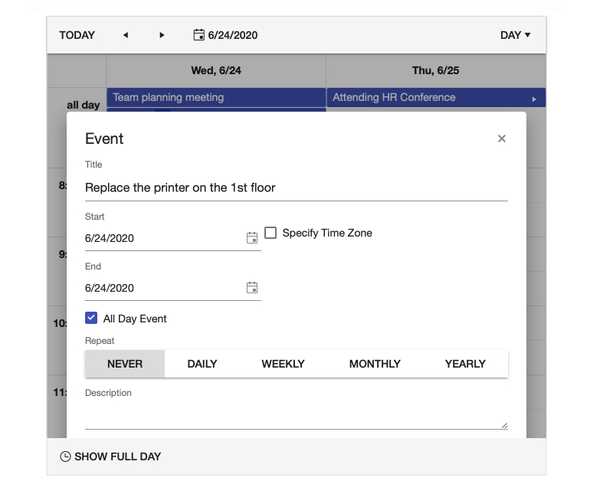Select WEEKLY repeat option
This screenshot has width=590, height=490.
coord(283,364)
